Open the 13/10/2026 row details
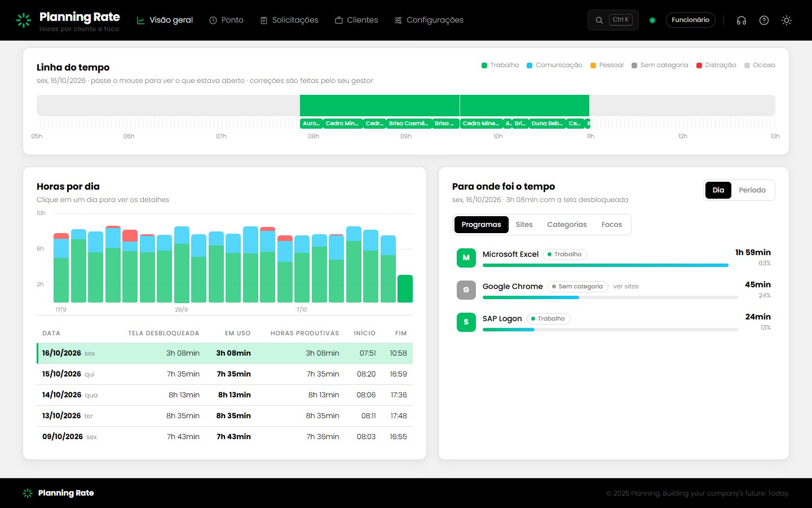 click(x=224, y=416)
